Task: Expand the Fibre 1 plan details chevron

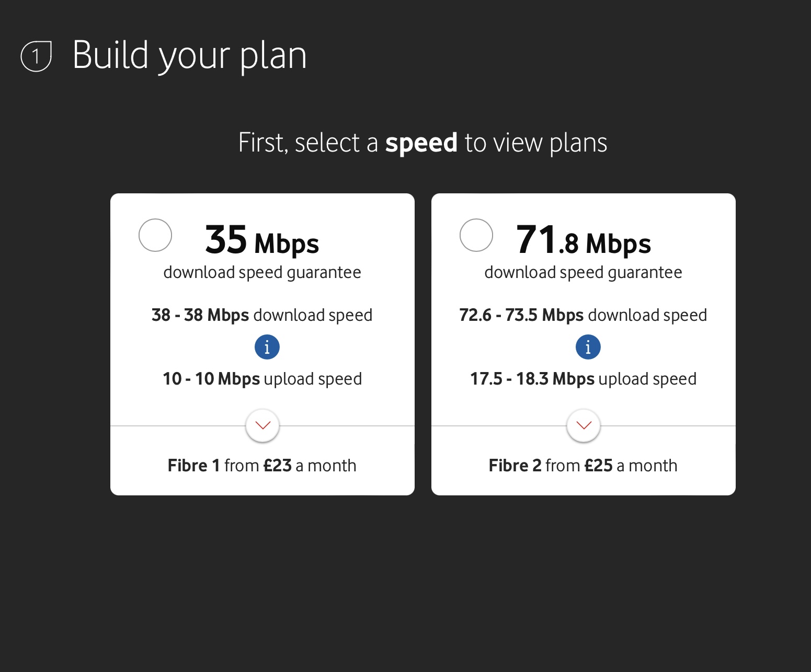Action: coord(262,425)
